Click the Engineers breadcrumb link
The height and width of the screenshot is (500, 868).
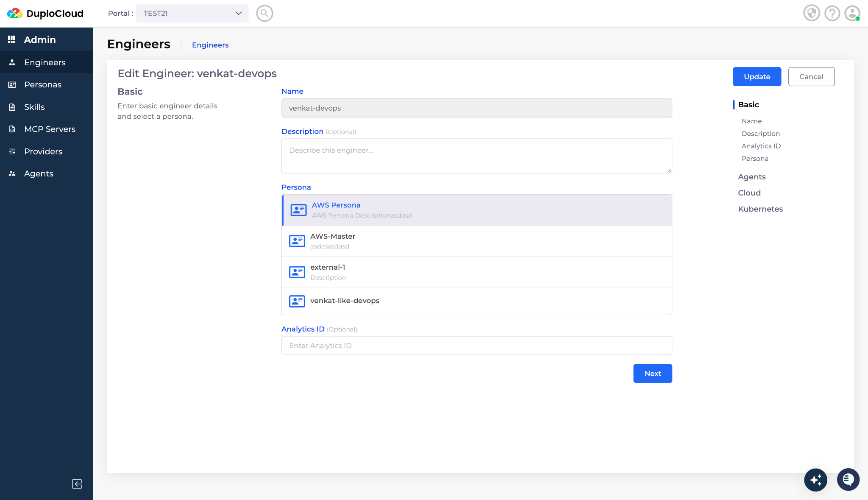pyautogui.click(x=210, y=45)
